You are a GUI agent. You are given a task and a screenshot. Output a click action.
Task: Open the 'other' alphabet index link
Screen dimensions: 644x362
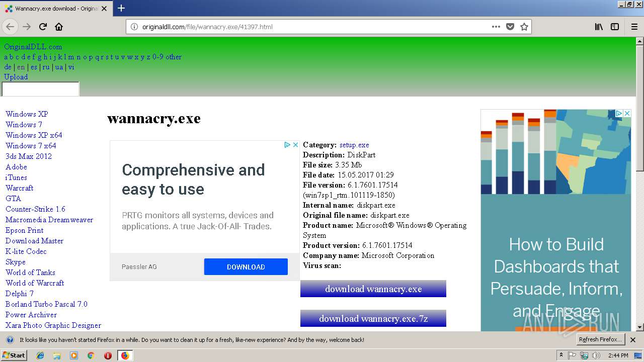(174, 57)
